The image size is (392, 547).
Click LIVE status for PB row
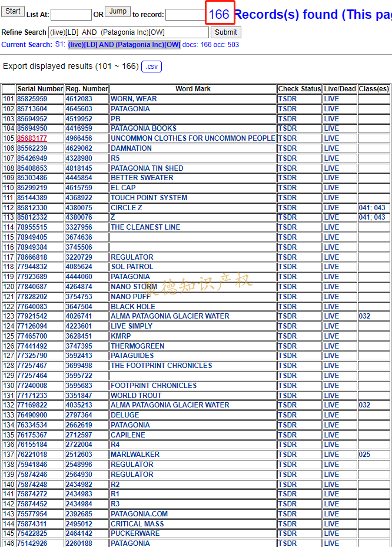pos(331,118)
